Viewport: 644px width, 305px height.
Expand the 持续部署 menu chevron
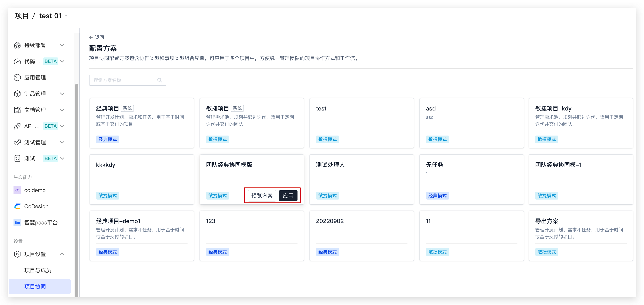62,45
